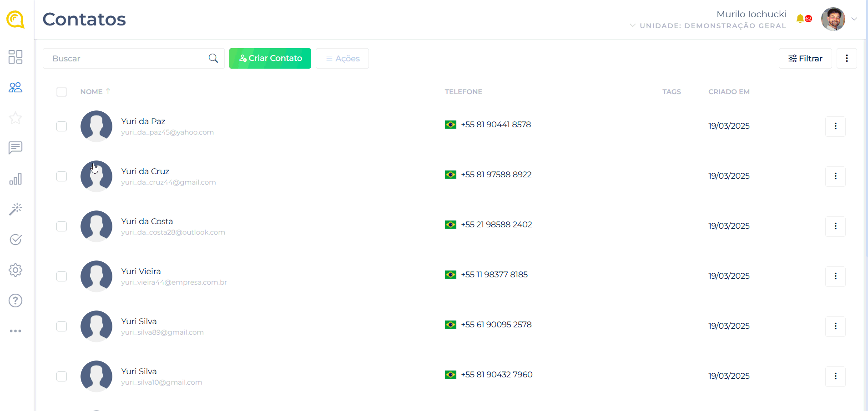Click the star favorites sidebar icon

(x=15, y=118)
